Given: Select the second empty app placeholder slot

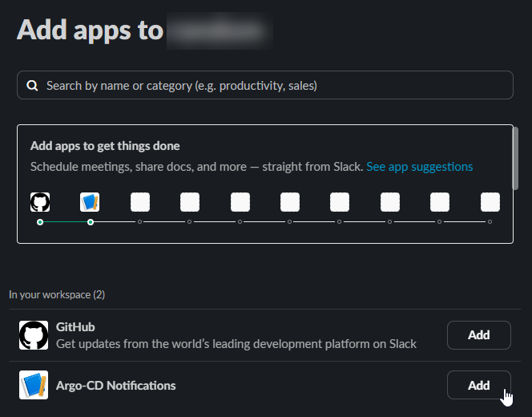Looking at the screenshot, I should (x=190, y=202).
